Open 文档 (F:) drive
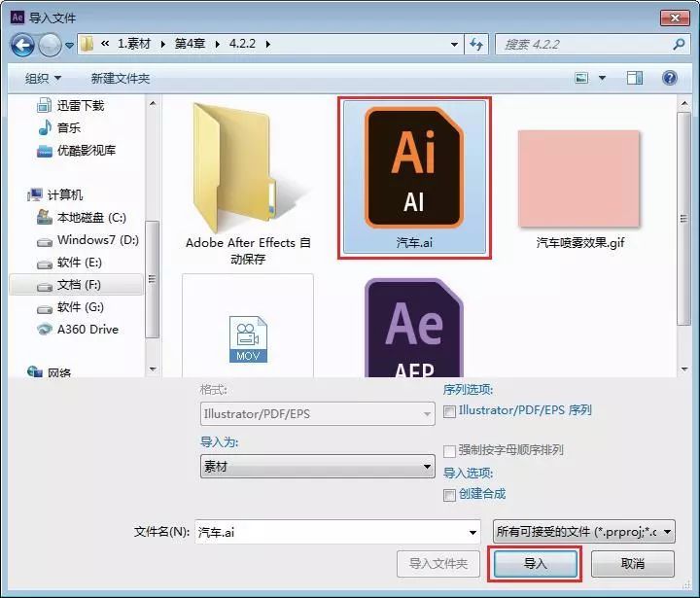 (76, 285)
